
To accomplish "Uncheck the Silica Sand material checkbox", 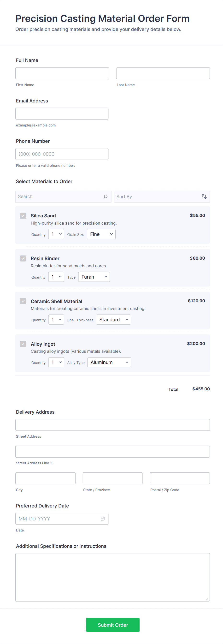I will [x=23, y=215].
